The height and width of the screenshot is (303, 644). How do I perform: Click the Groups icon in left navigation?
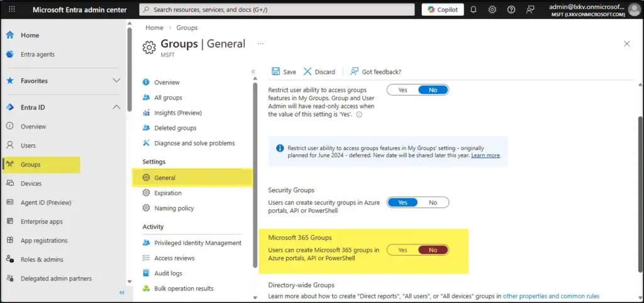pyautogui.click(x=11, y=164)
